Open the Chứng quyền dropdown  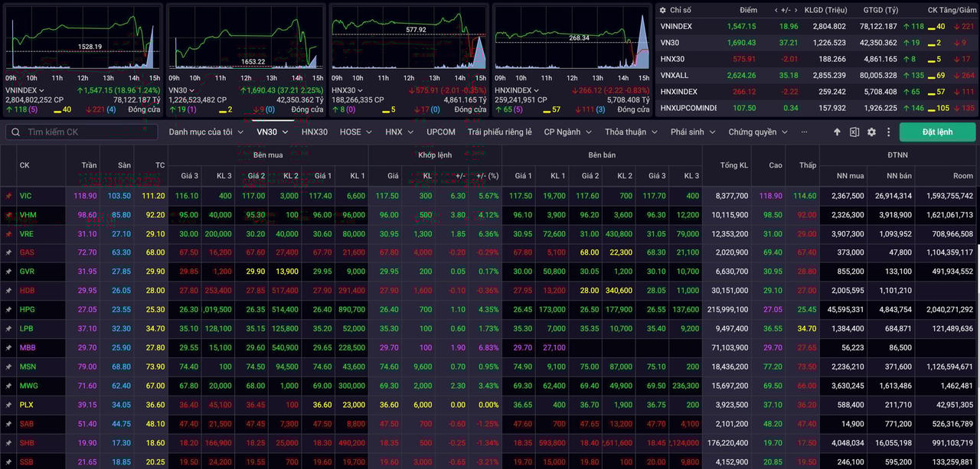[x=758, y=132]
